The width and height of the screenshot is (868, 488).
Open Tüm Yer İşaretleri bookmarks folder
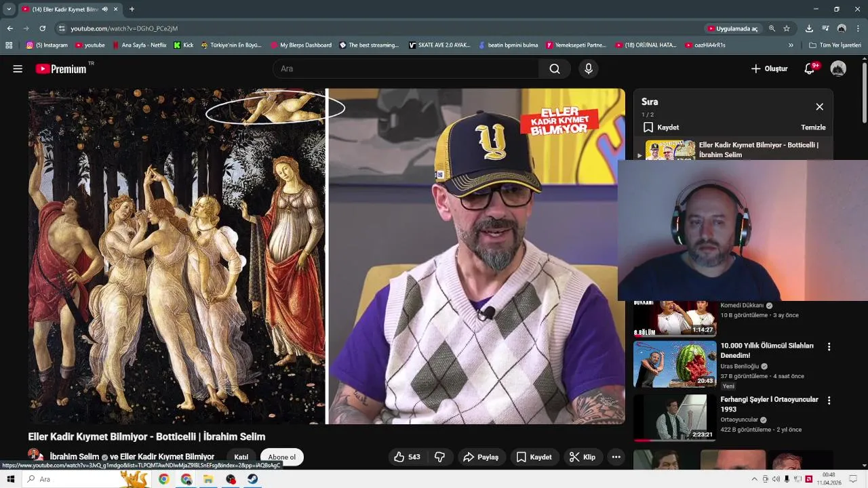(835, 45)
